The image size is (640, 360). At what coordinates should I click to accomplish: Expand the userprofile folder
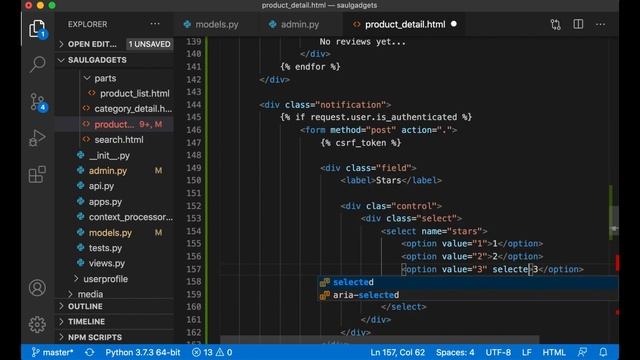click(105, 279)
